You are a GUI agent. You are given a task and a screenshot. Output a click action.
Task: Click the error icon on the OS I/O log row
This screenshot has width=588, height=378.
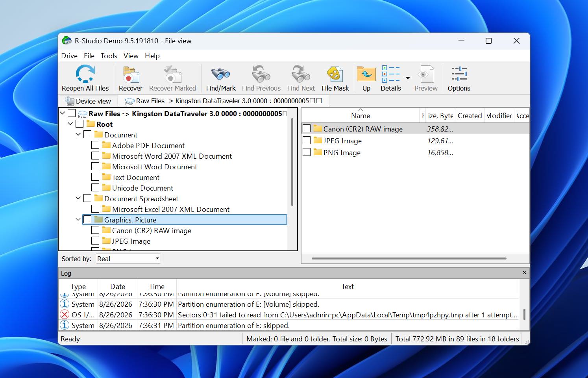65,315
